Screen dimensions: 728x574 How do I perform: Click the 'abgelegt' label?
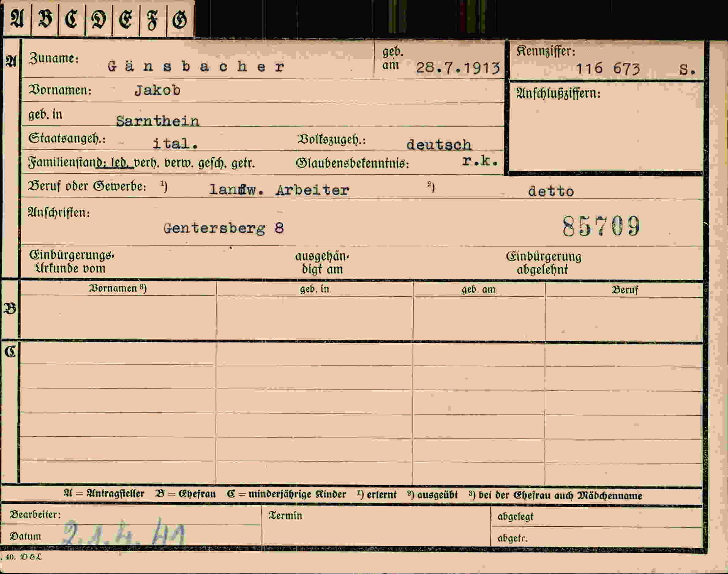tap(516, 516)
